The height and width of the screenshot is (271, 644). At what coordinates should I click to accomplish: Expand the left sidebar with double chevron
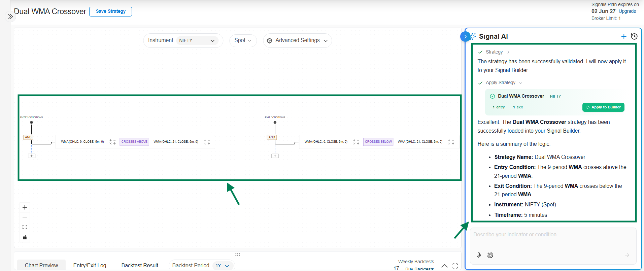coord(10,16)
